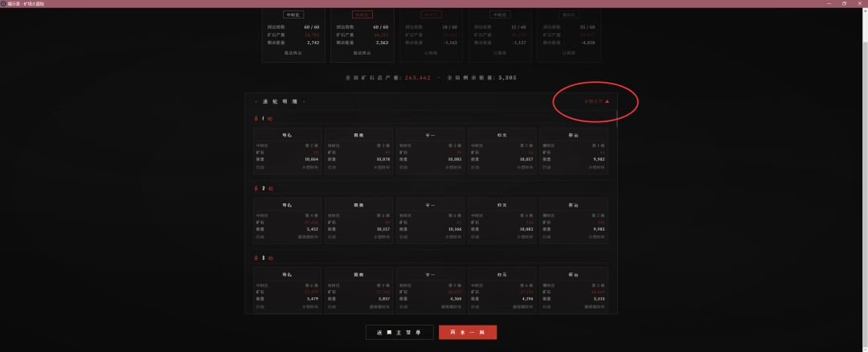
Task: Select the 35 / 60 progress value
Action: 588,27
